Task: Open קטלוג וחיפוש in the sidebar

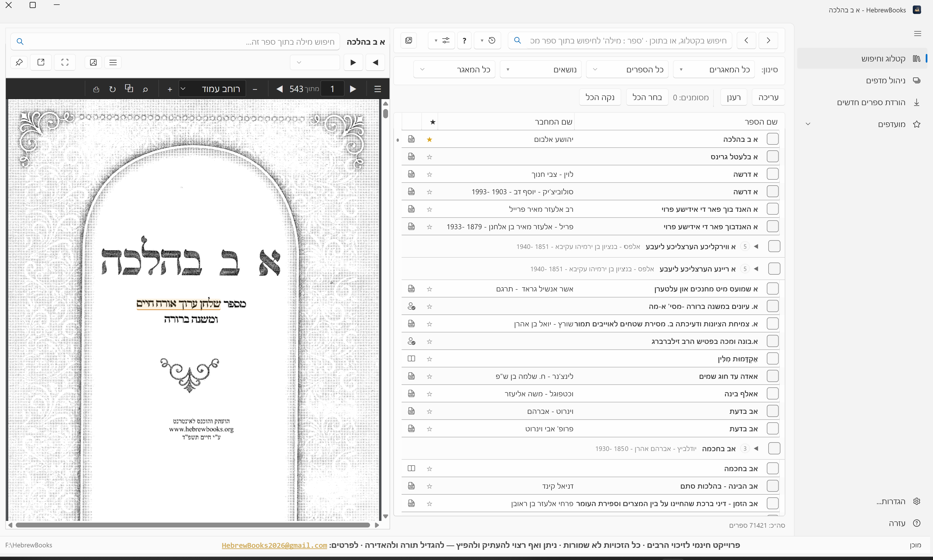Action: coord(862,59)
